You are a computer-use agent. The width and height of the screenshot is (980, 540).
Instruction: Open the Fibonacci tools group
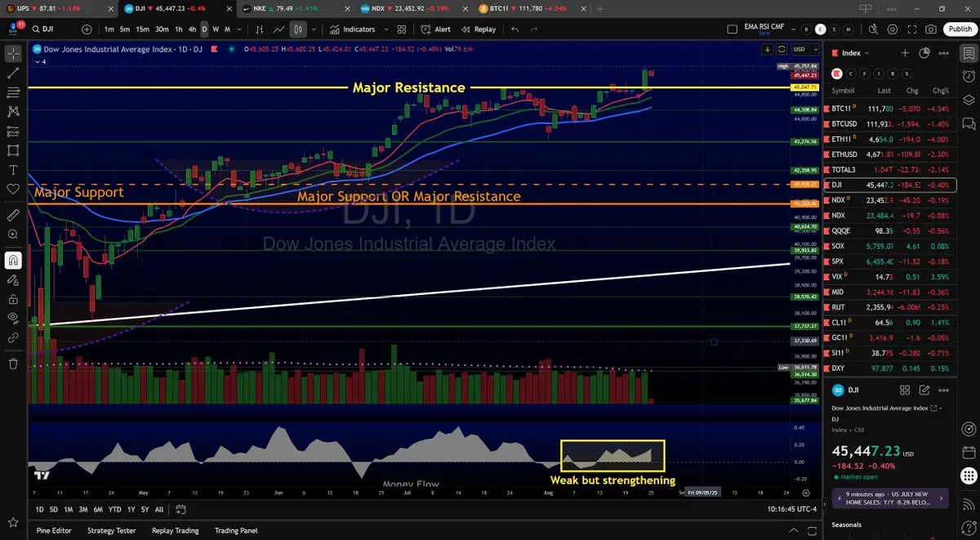point(13,91)
